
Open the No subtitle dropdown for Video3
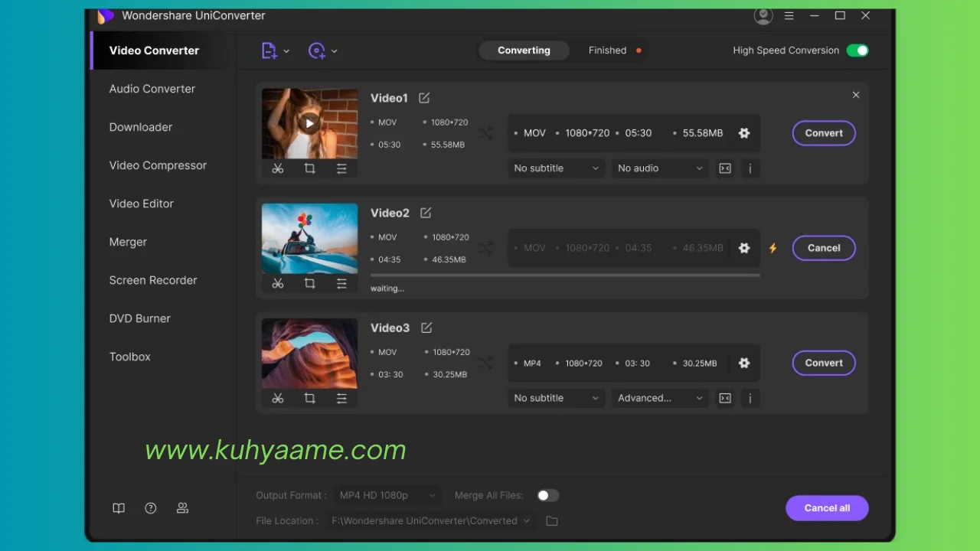point(557,398)
